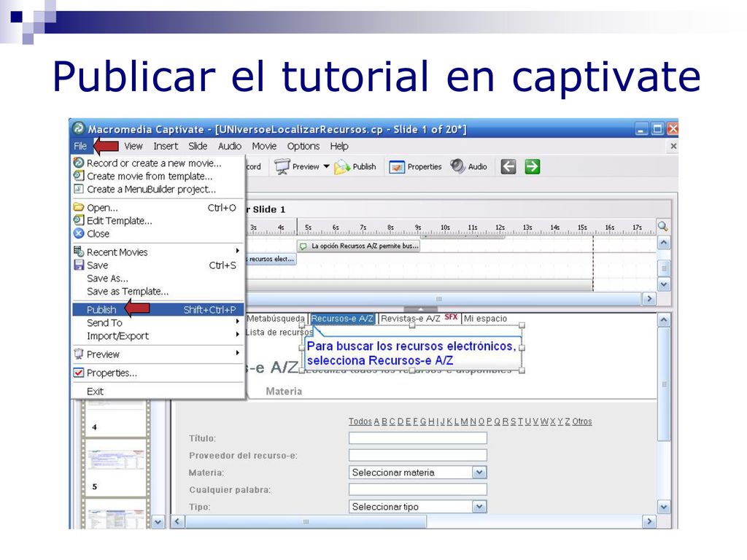The image size is (747, 560).
Task: Select the blue text caption box
Action: pyautogui.click(x=411, y=354)
